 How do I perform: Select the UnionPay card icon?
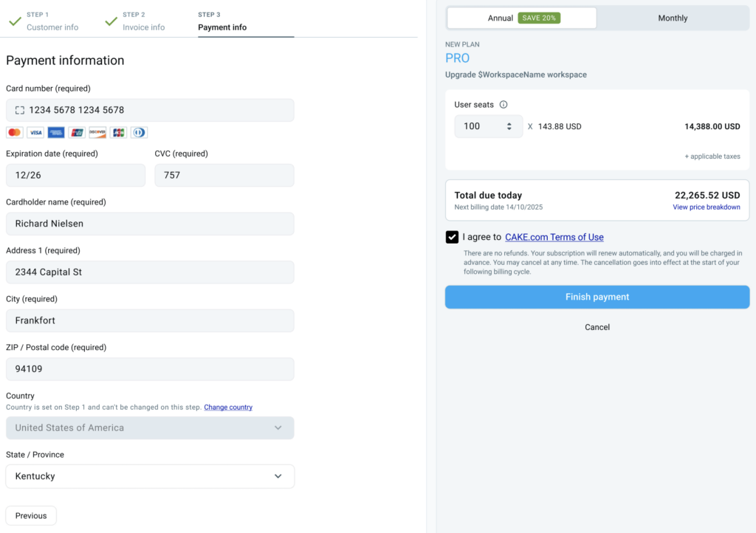click(77, 132)
